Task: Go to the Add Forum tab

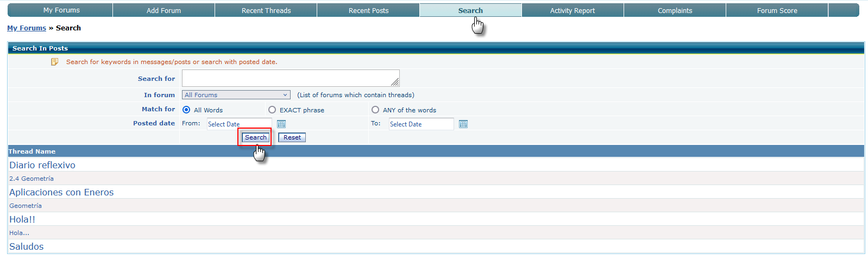Action: click(x=163, y=10)
